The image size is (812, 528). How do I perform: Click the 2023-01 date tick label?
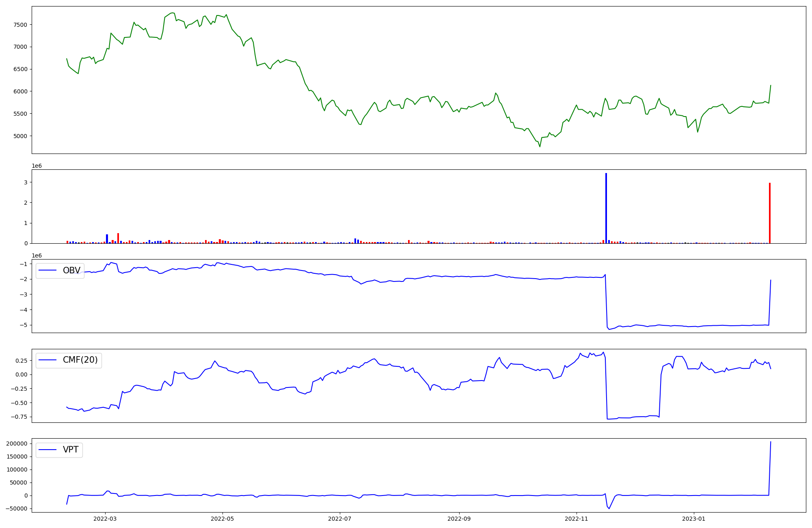click(x=693, y=519)
